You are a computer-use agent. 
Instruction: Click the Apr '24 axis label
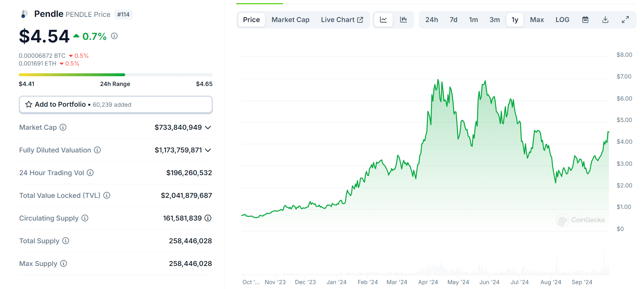pos(428,282)
